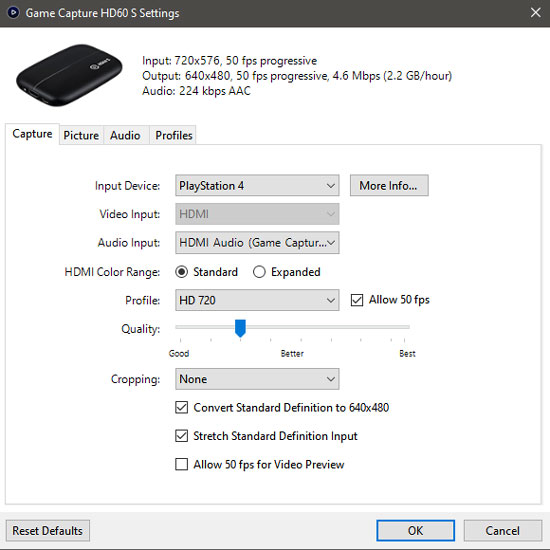The width and height of the screenshot is (550, 550).
Task: Open the Audio Input dropdown
Action: [x=257, y=243]
